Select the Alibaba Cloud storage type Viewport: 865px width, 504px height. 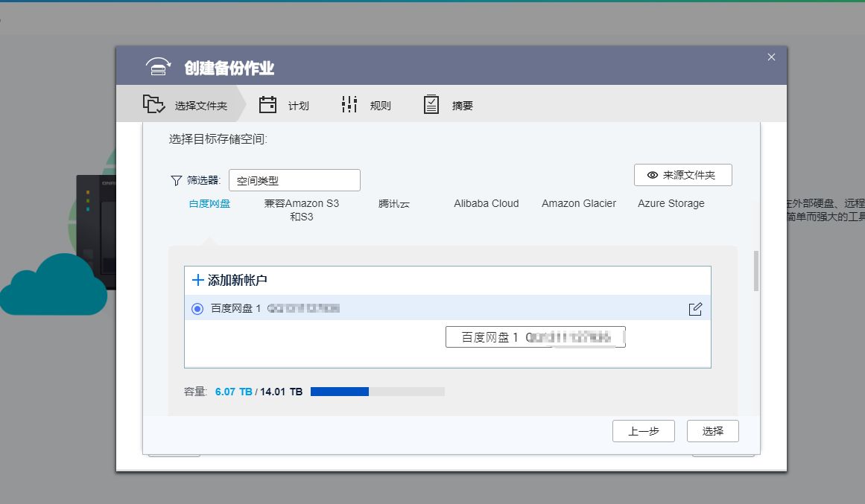[486, 203]
